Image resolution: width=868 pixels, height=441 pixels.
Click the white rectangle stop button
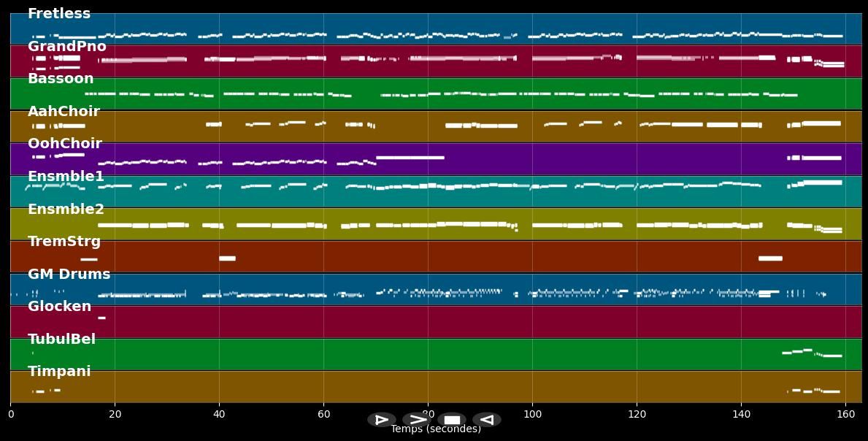(452, 420)
